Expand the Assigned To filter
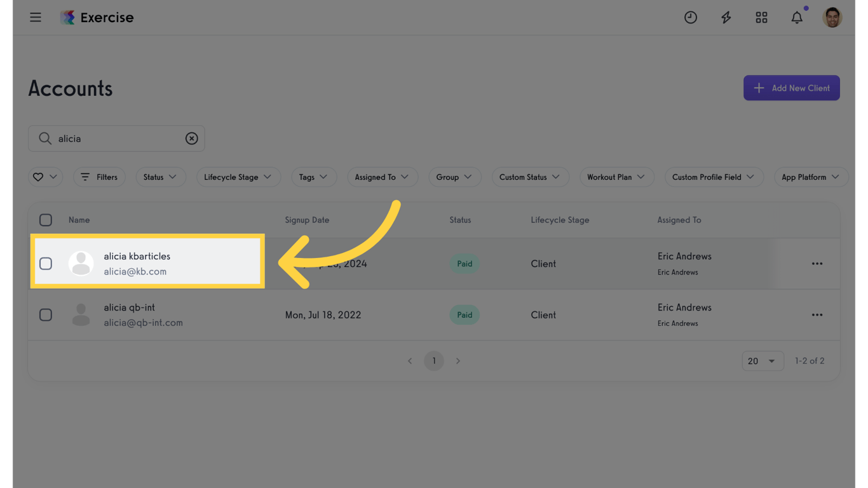 click(382, 177)
